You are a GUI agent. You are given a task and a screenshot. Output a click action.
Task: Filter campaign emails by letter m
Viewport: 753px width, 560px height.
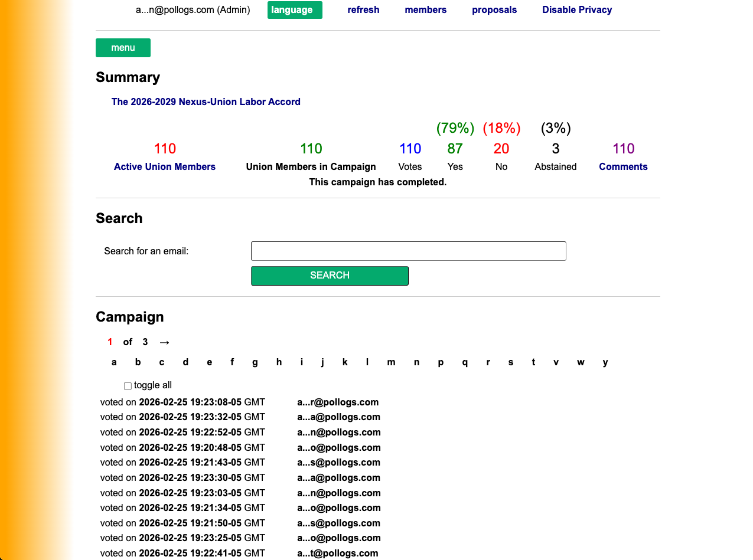click(391, 362)
